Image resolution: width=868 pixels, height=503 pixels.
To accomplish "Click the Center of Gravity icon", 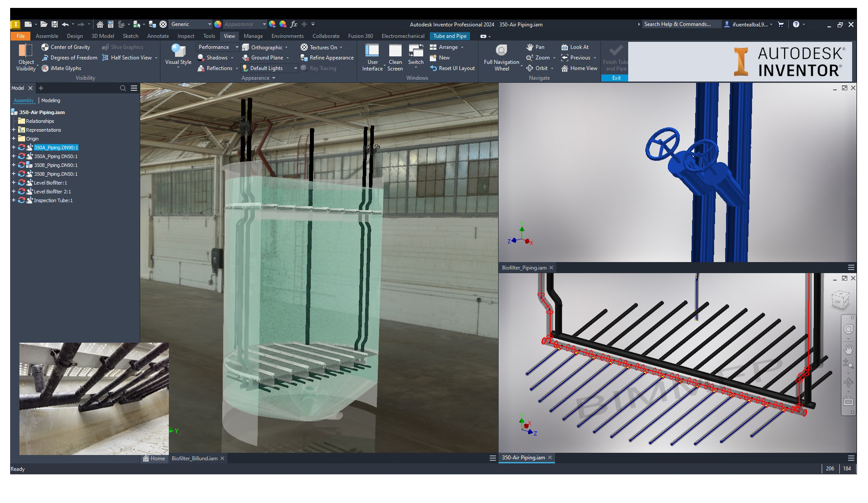I will (x=45, y=47).
